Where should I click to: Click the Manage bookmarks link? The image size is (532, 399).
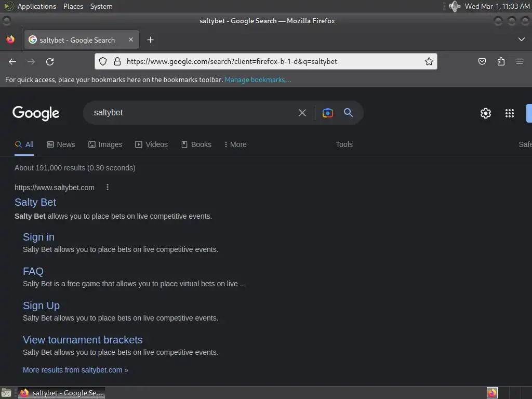pos(258,79)
